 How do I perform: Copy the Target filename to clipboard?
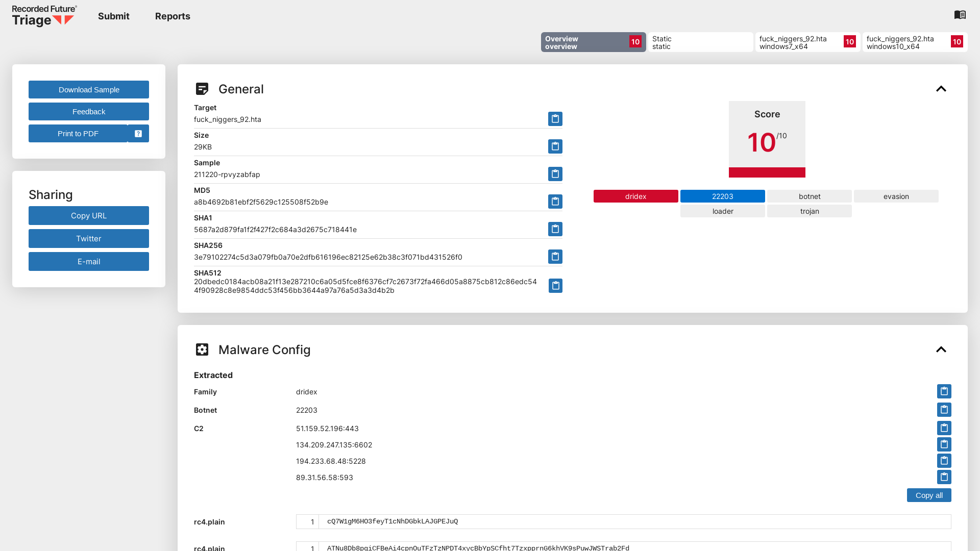555,119
